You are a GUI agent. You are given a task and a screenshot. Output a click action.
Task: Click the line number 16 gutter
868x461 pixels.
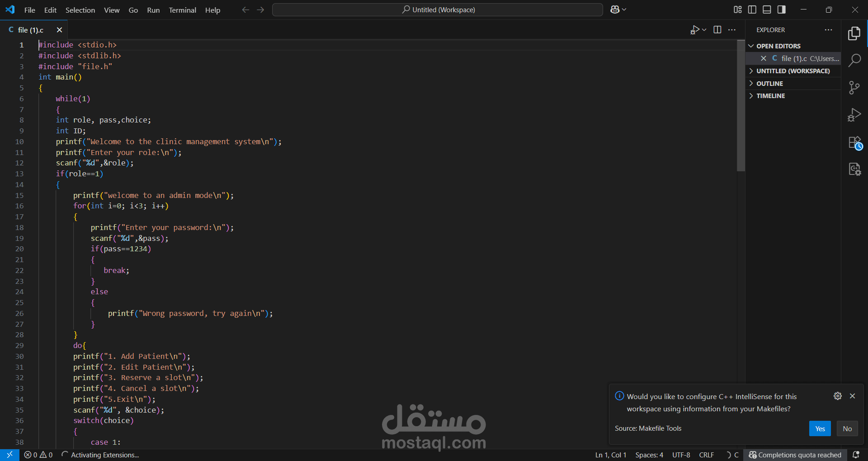[19, 206]
